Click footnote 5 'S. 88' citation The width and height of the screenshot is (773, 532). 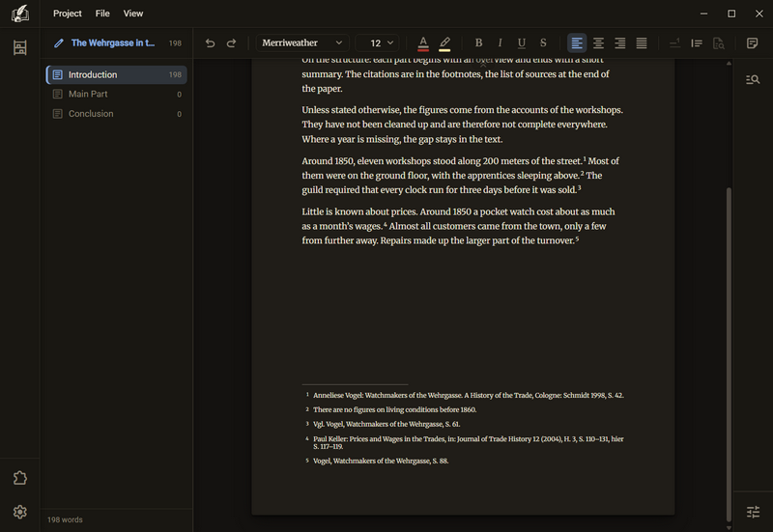[381, 462]
